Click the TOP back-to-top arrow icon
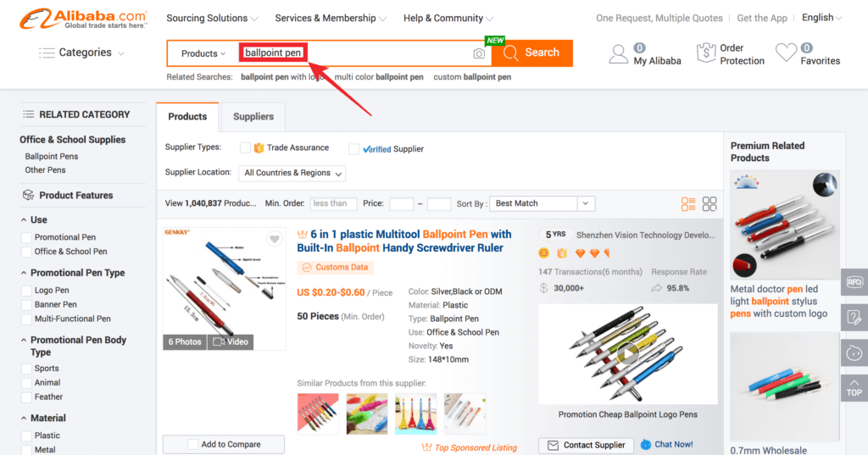The image size is (868, 455). point(854,388)
